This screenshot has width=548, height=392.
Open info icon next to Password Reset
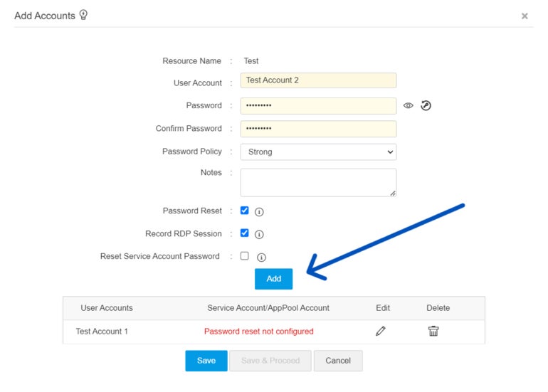[259, 212]
